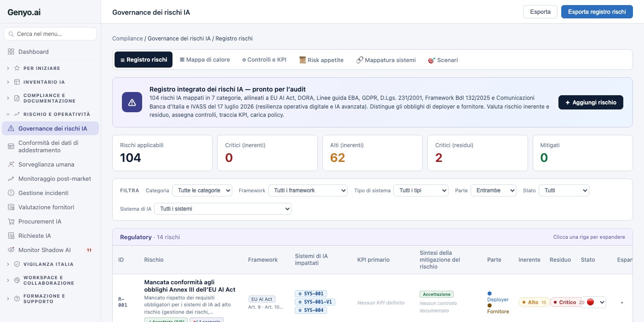Click the alert icon for Gestione incidenti
The image size is (644, 322).
[x=11, y=193]
